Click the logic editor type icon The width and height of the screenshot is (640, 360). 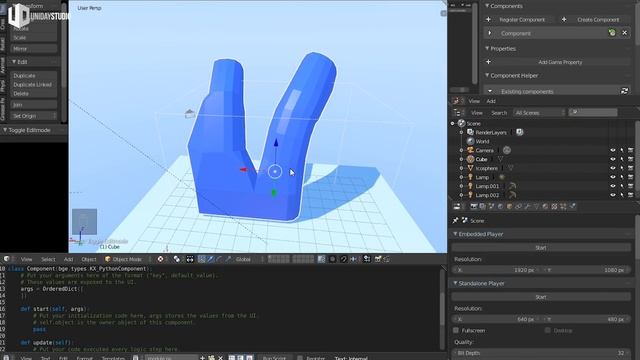pos(456,101)
